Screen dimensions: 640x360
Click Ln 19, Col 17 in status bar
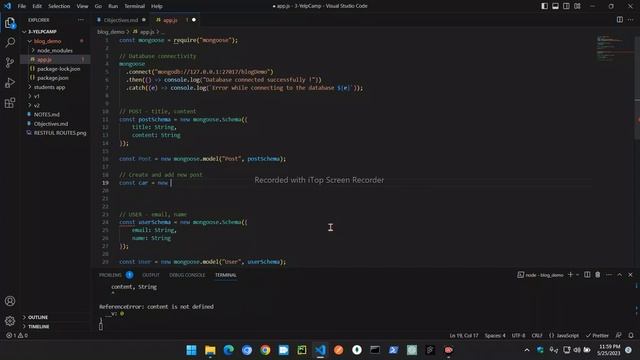pyautogui.click(x=464, y=335)
